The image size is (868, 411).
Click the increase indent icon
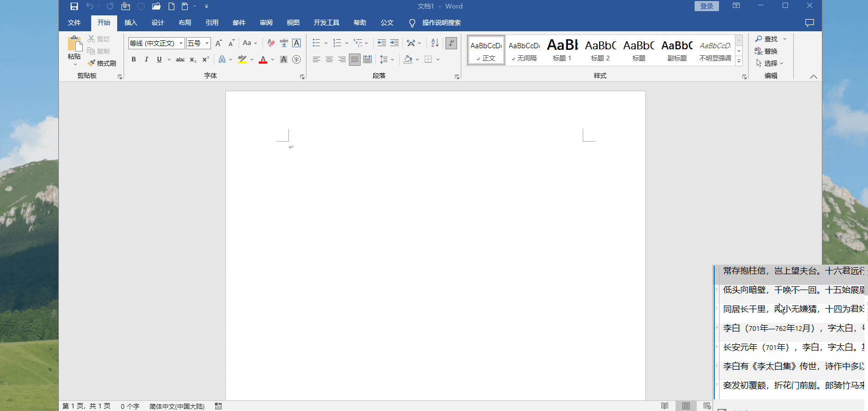394,43
